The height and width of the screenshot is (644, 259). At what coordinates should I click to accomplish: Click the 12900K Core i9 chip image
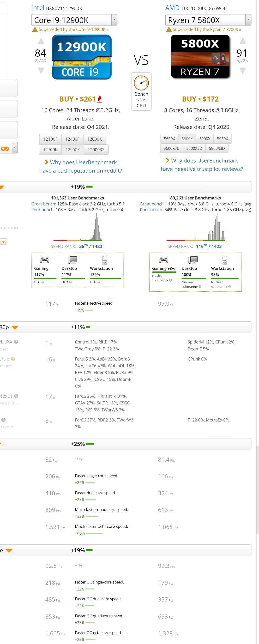pos(82,57)
